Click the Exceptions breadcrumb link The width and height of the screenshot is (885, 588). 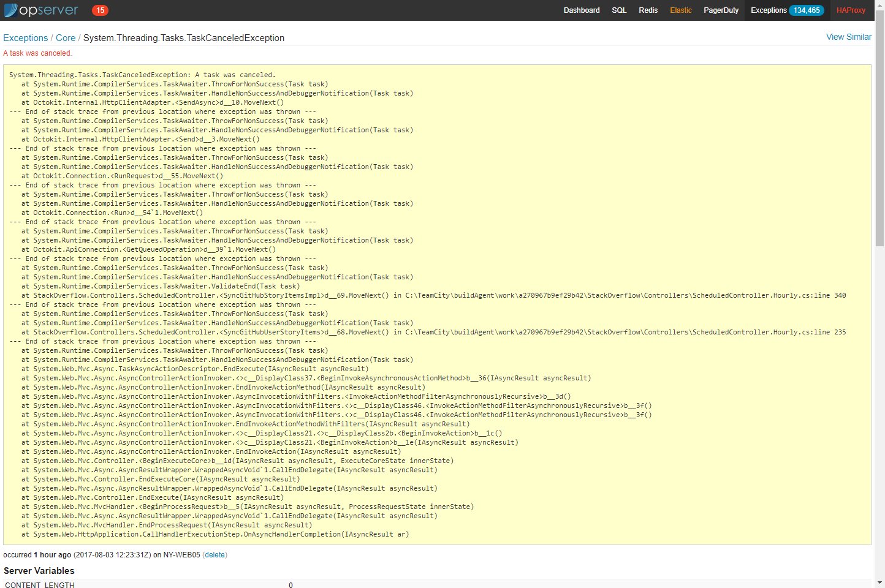[x=26, y=38]
